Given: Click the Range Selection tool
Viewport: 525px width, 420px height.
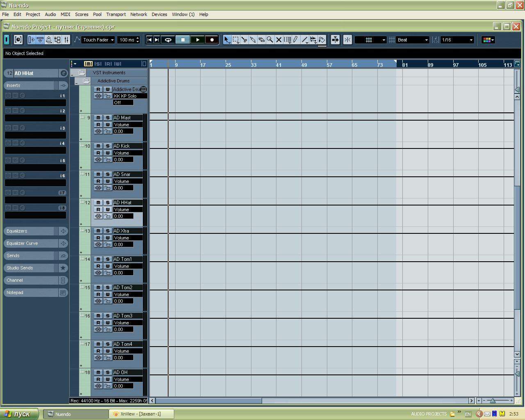Looking at the screenshot, I should click(236, 40).
